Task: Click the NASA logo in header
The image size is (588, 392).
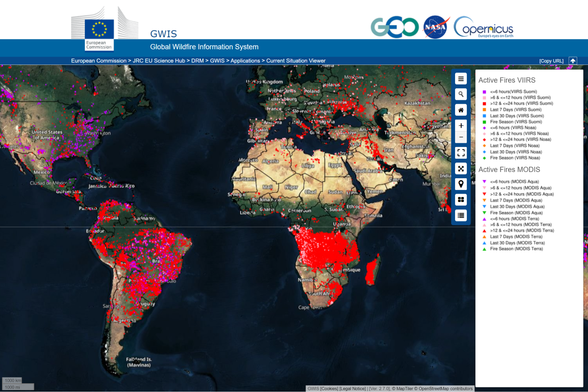Action: pyautogui.click(x=436, y=27)
